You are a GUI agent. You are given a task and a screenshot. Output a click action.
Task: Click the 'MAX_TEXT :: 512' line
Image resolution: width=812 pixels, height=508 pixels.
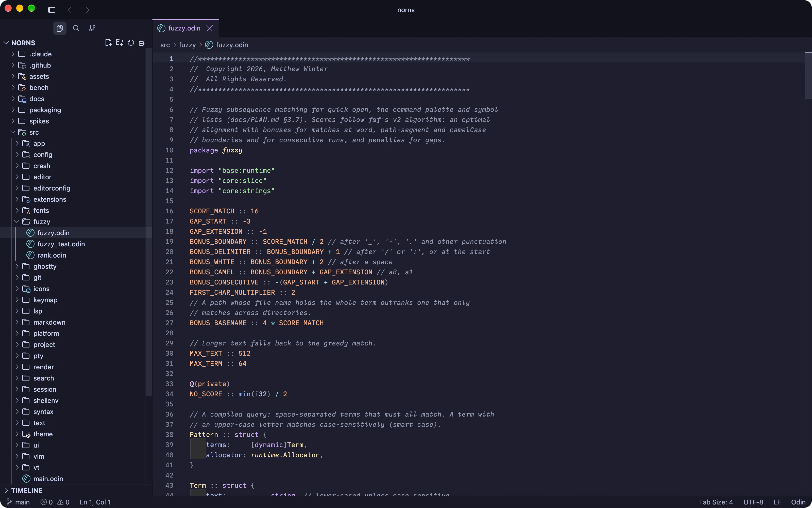coord(220,354)
